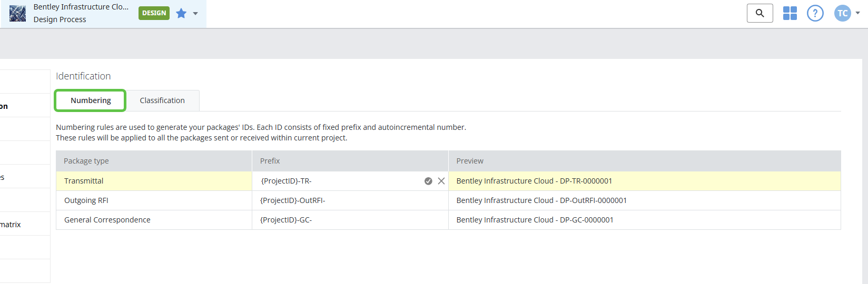Expand the user account dropdown arrow
This screenshot has height=284, width=868.
point(858,13)
